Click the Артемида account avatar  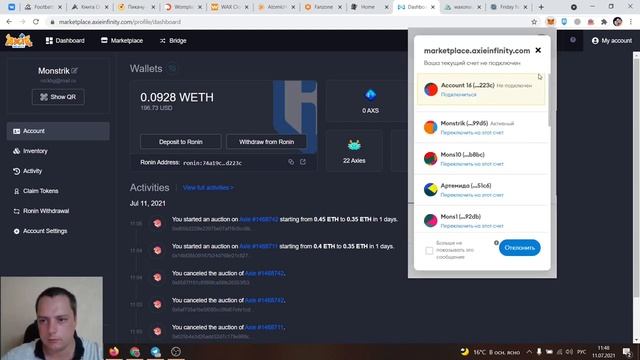[431, 189]
